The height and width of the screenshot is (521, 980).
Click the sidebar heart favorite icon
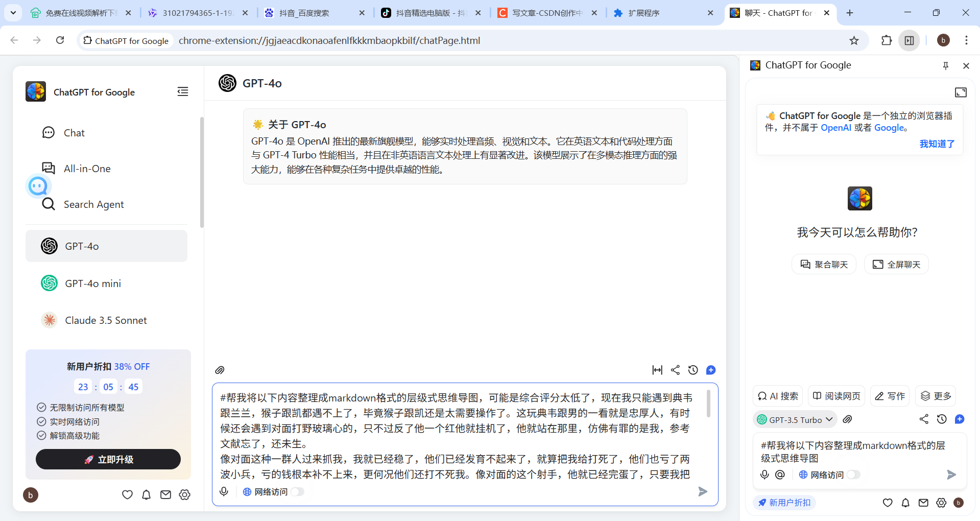[x=127, y=494]
